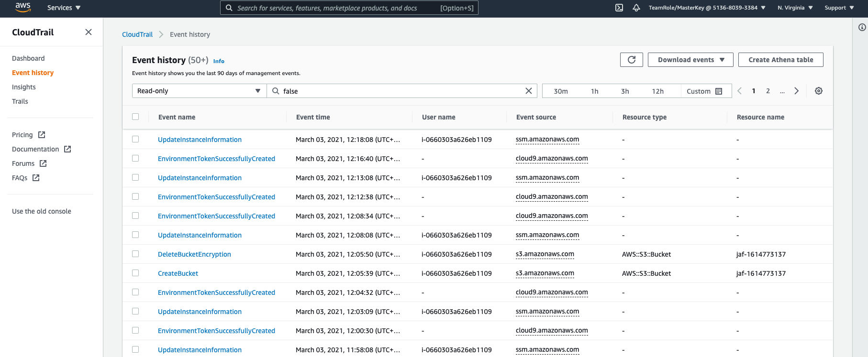Check the 12:16:40 EnvironmentTokenSuccessfullyCreated row
The height and width of the screenshot is (357, 868).
click(135, 158)
